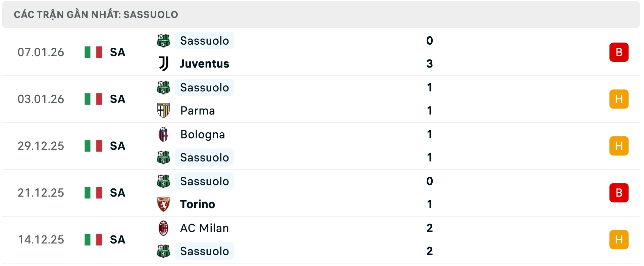Viewport: 644px width, 266px height.
Task: Toggle the yellow H badge for the Parma draw
Action: click(619, 99)
